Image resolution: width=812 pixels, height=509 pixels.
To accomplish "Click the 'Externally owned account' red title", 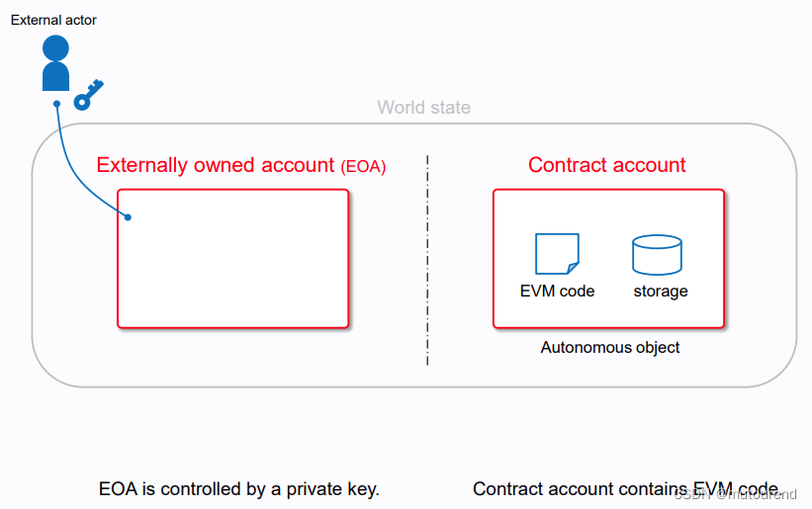I will 216,165.
